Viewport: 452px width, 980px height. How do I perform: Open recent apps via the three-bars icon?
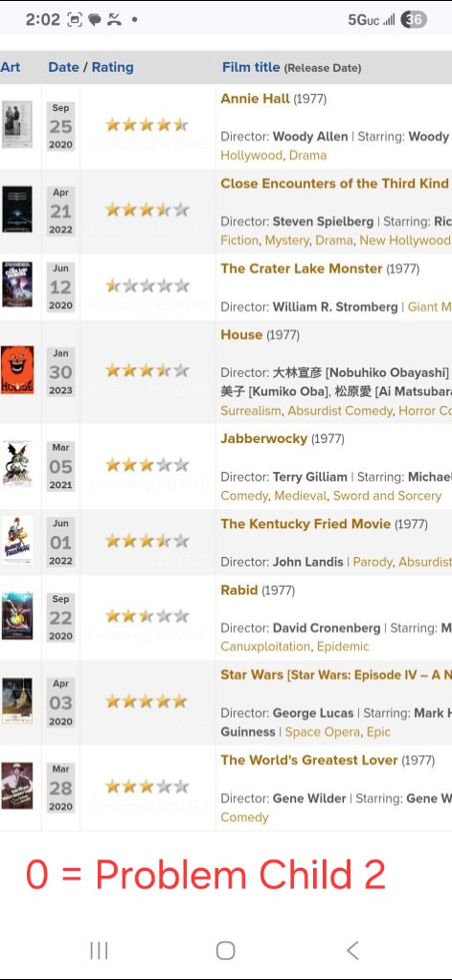click(99, 950)
